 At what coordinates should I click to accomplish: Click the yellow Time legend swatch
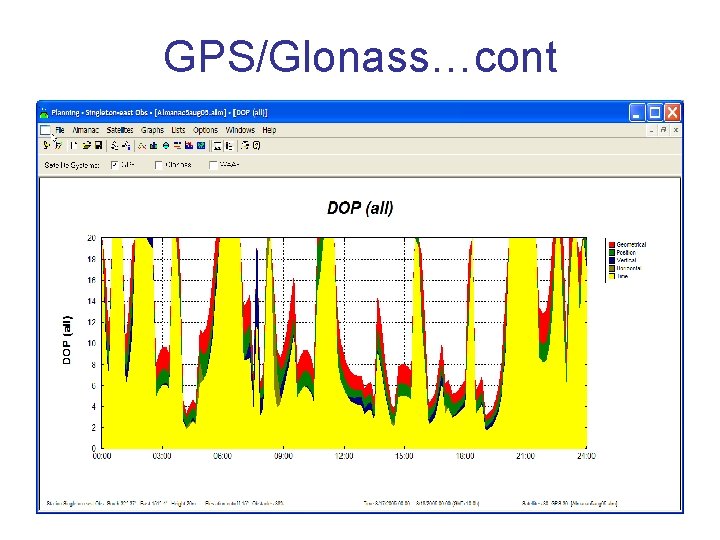pos(612,276)
